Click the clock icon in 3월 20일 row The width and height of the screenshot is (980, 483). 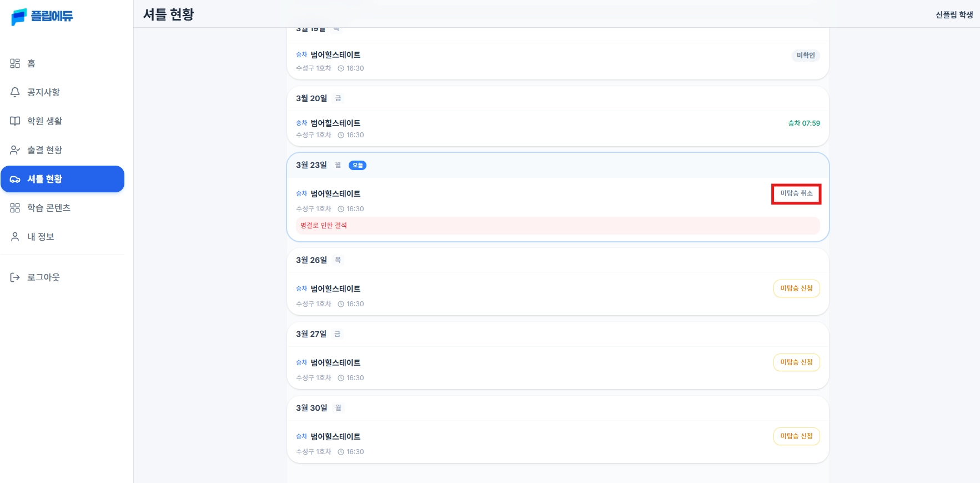(x=341, y=135)
